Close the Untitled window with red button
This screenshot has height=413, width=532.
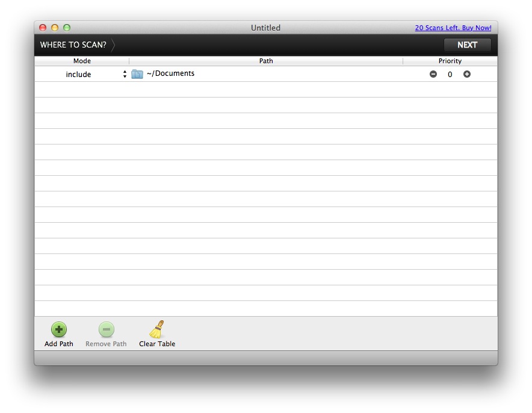click(43, 28)
